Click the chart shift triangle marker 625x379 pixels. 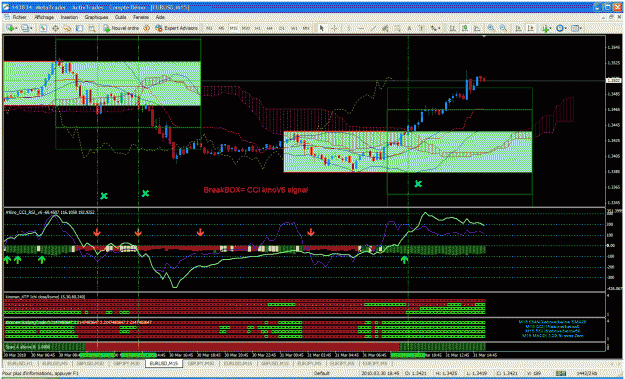coord(484,37)
